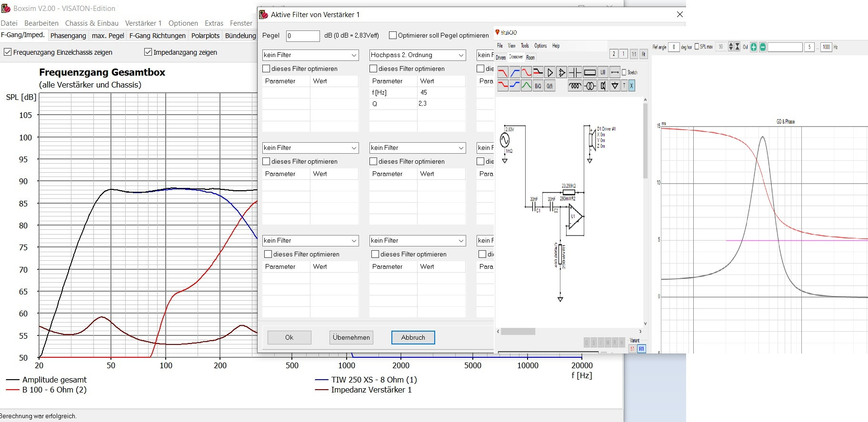Open the LIB component library
Image resolution: width=868 pixels, height=422 pixels.
603,73
